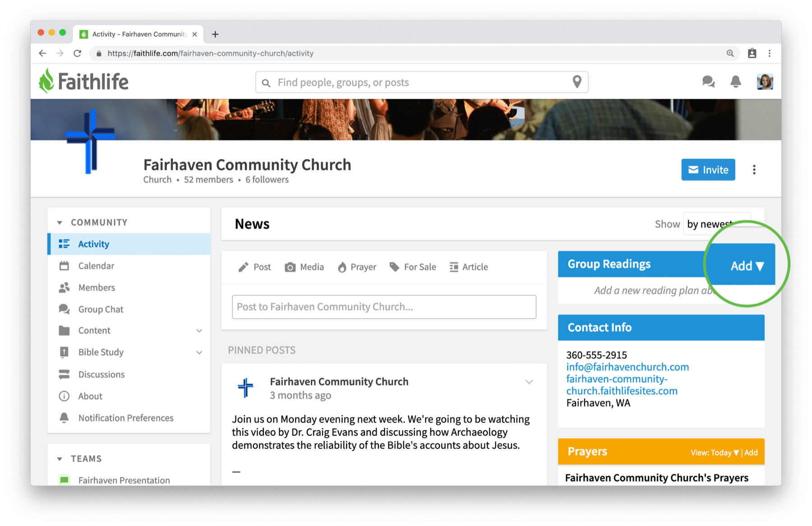The image size is (812, 526).
Task: Open Calendar in the sidebar
Action: tap(129, 266)
